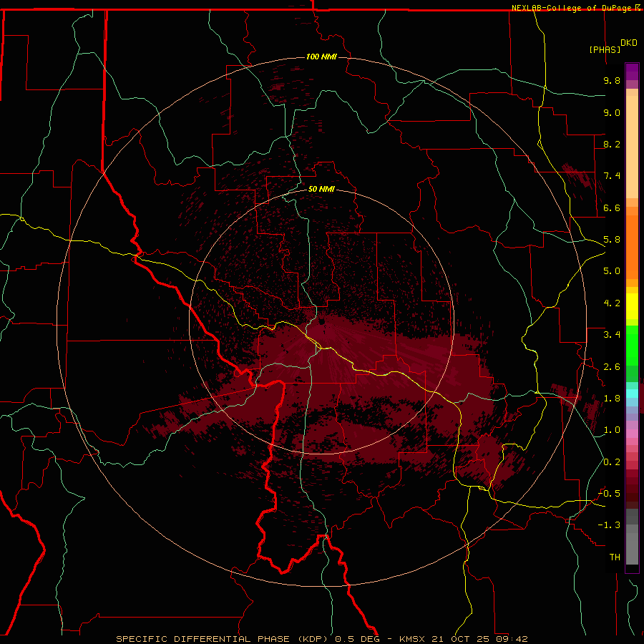The image size is (644, 644).
Task: Click the 5.0 scale value
Action: tap(612, 271)
